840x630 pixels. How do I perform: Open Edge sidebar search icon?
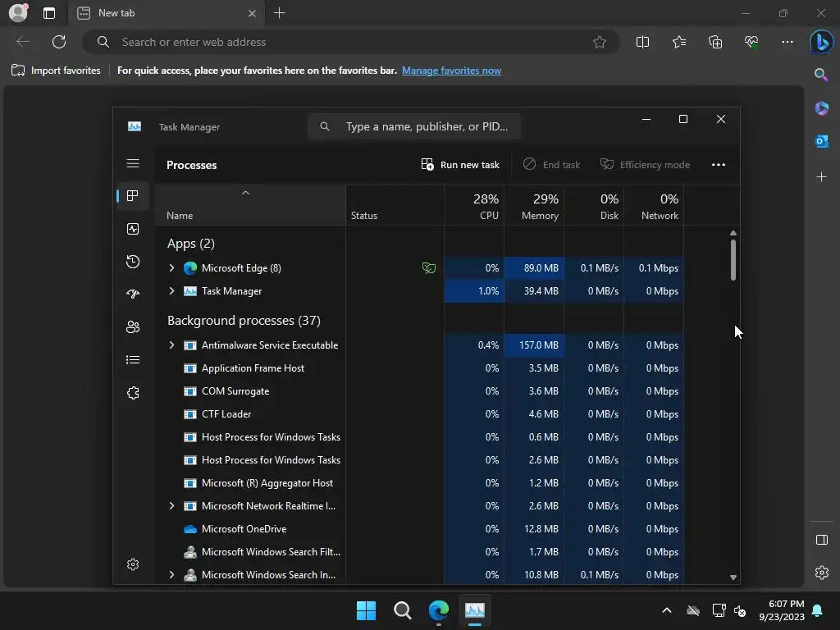pos(821,75)
